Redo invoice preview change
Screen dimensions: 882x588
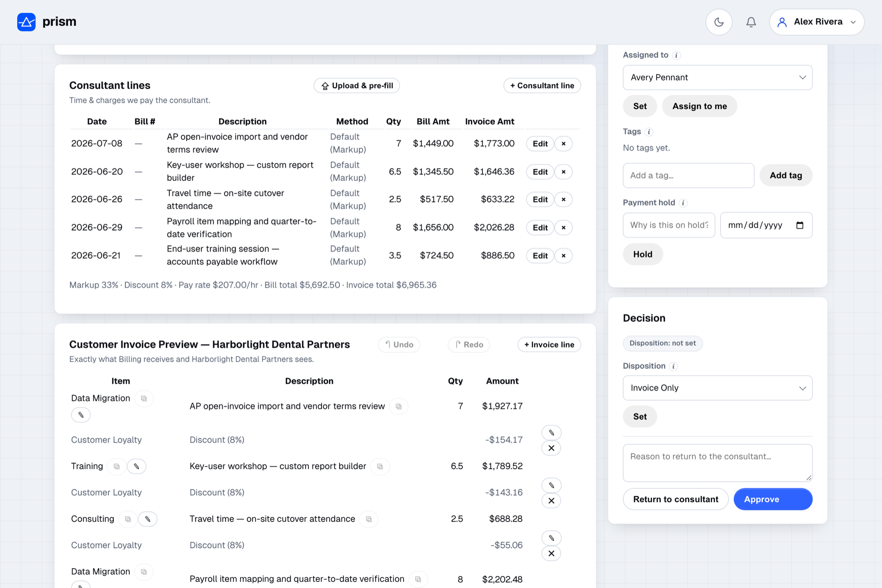(469, 345)
